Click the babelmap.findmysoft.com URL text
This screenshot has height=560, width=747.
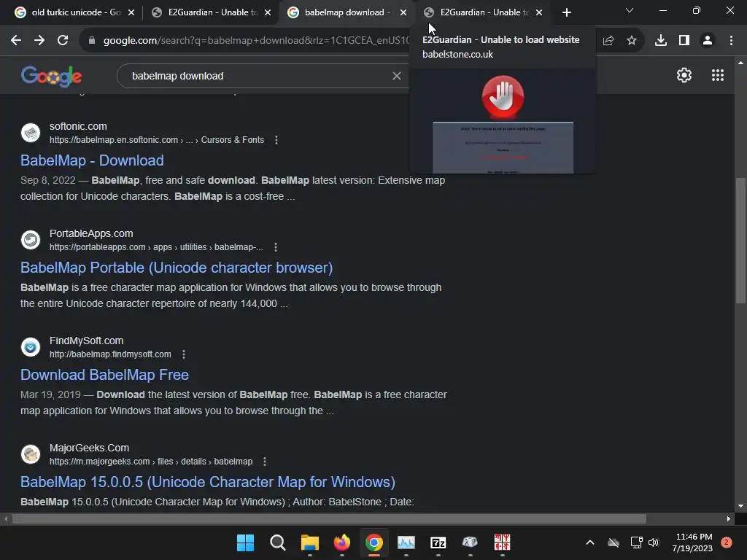tap(110, 354)
